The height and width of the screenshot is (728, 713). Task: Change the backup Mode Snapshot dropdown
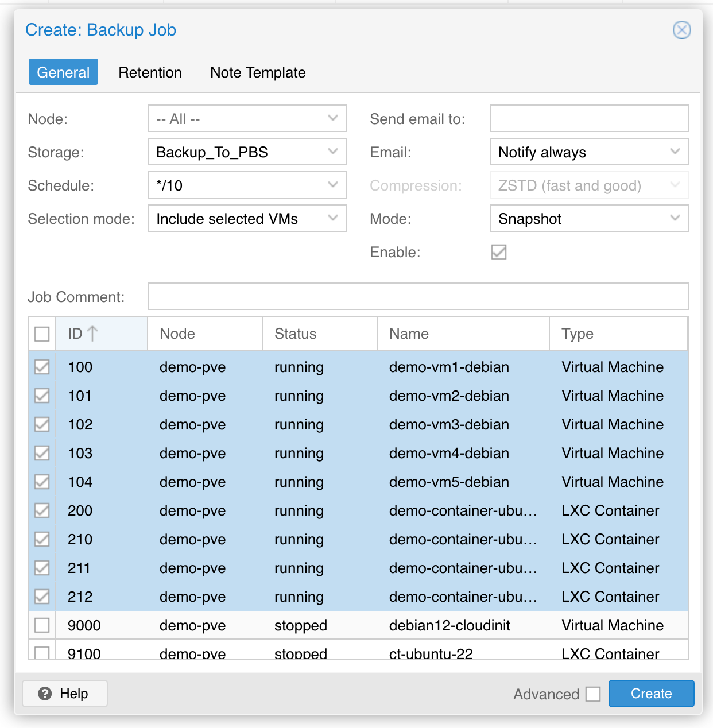pos(589,219)
